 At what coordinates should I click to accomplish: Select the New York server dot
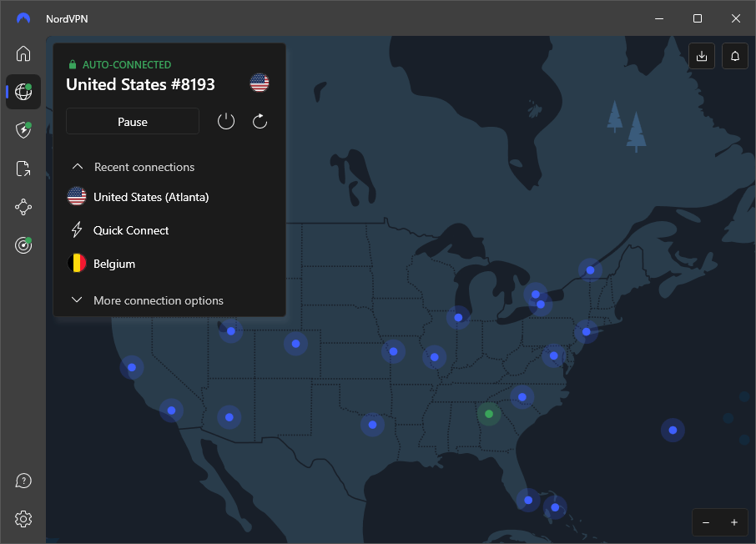[587, 332]
